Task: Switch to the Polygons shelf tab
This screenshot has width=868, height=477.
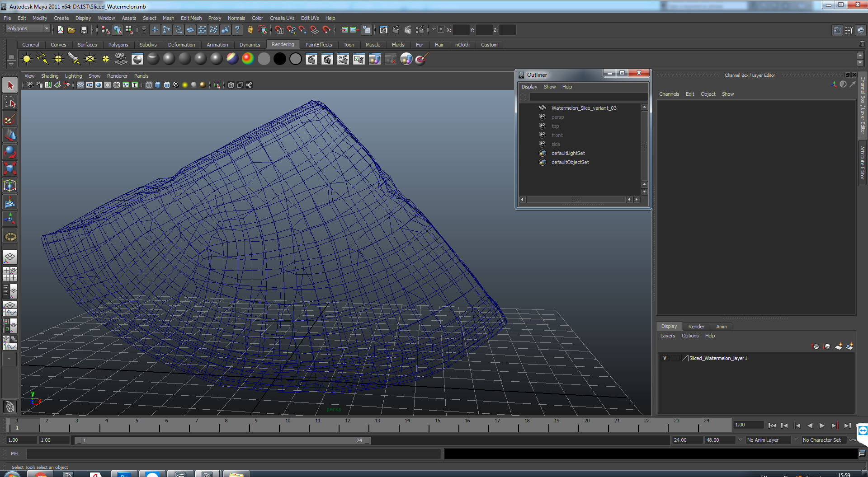Action: [x=118, y=45]
